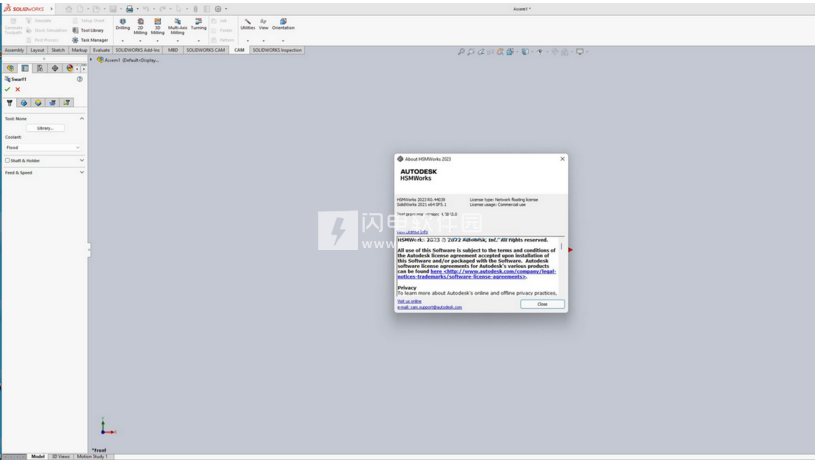Switch to SOLIDWORKS Inspection tab
The width and height of the screenshot is (815, 460).
pyautogui.click(x=277, y=50)
